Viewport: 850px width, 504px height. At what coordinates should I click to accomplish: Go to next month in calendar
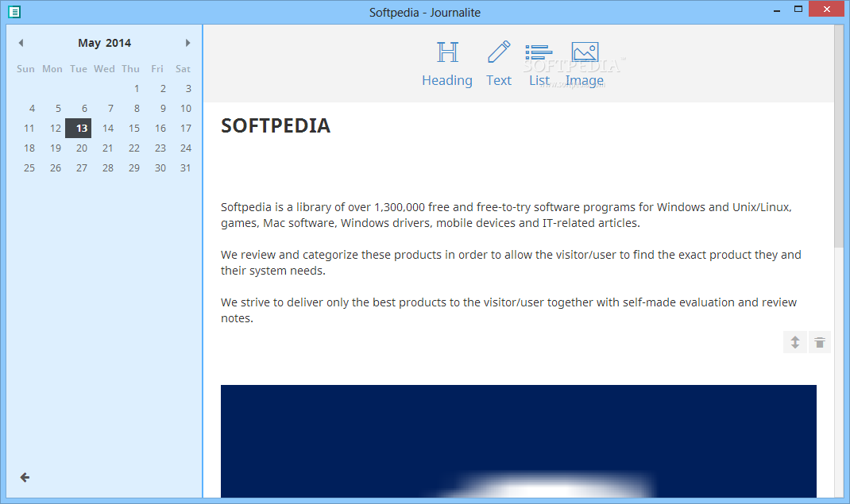(x=187, y=43)
